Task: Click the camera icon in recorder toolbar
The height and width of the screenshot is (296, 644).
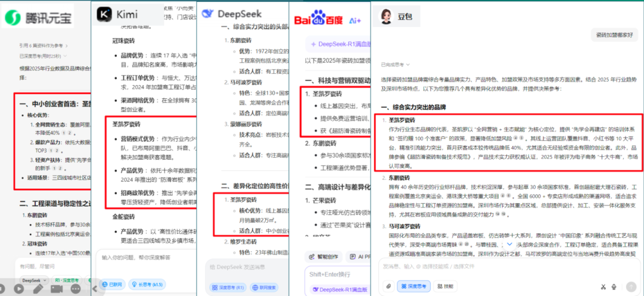Action: click(x=56, y=289)
